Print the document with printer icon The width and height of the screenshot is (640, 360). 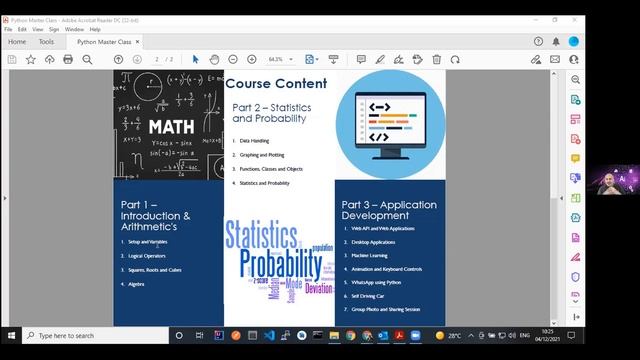coord(68,60)
